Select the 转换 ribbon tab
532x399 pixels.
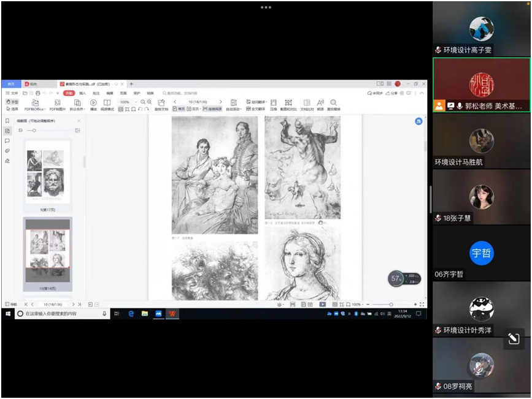tap(150, 93)
